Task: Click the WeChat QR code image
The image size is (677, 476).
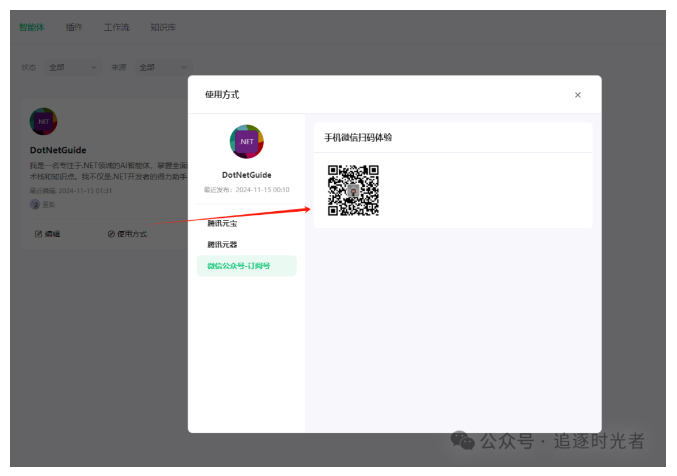Action: pyautogui.click(x=353, y=190)
